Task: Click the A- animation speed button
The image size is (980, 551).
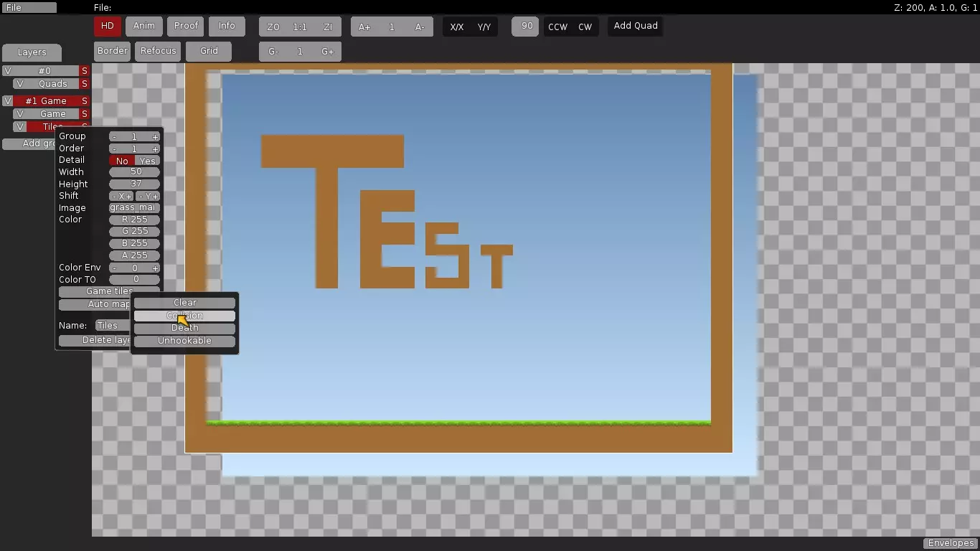Action: click(x=420, y=27)
